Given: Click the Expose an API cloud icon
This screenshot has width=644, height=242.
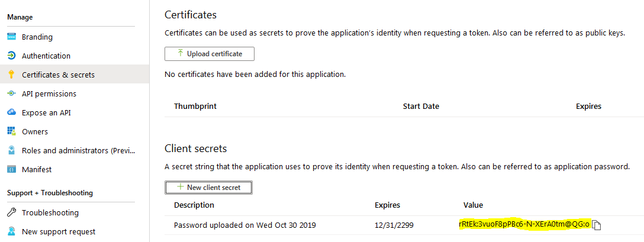Looking at the screenshot, I should coord(11,112).
